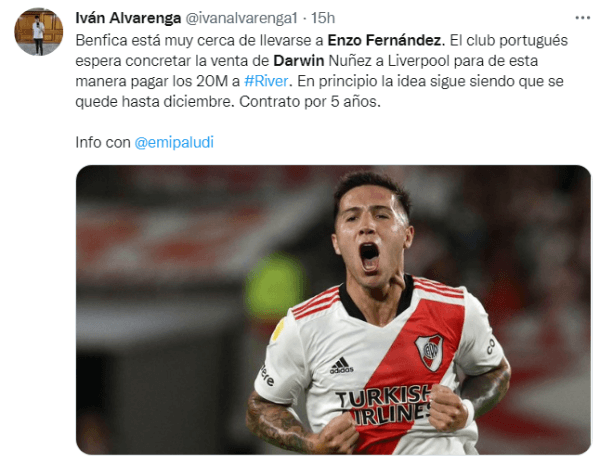The width and height of the screenshot is (600, 464).
Task: Click the Contrato por 5 años sentence
Action: 310,102
